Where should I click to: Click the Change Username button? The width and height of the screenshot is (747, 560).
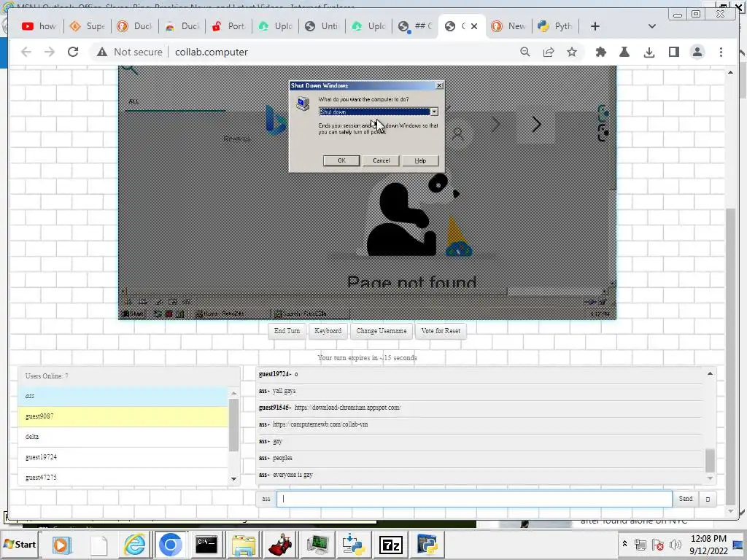tap(381, 331)
